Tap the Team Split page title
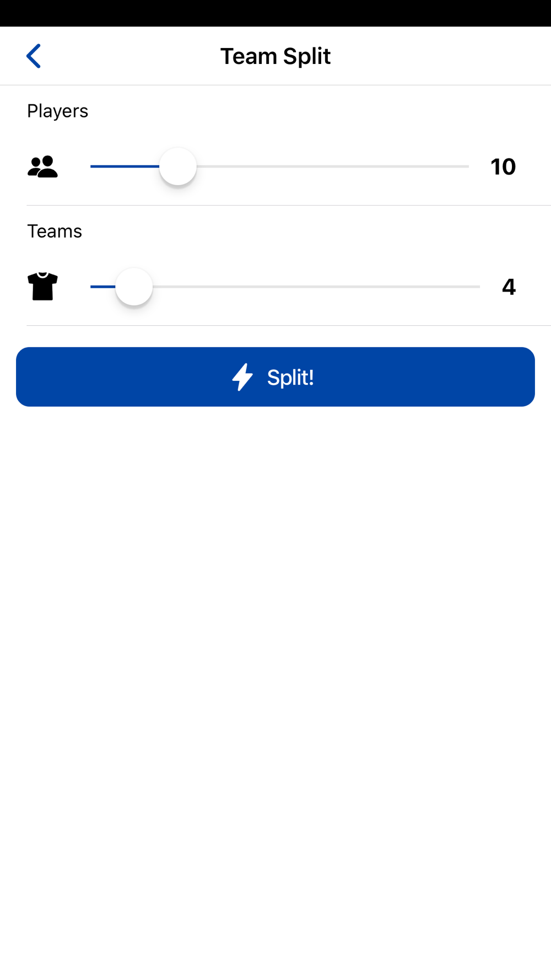The width and height of the screenshot is (551, 980). (x=275, y=56)
